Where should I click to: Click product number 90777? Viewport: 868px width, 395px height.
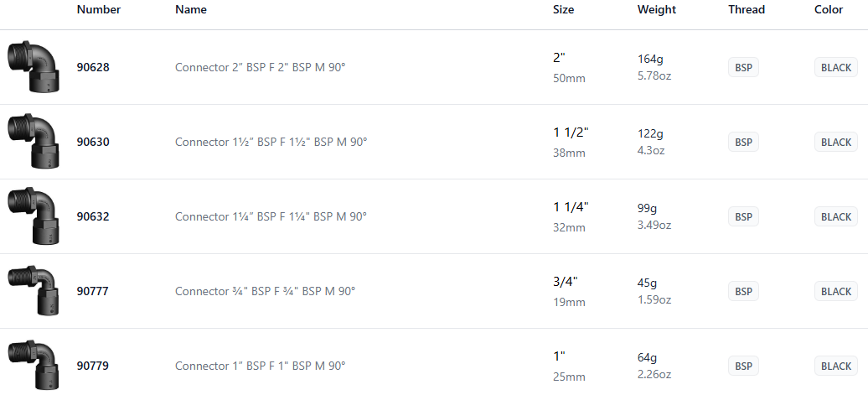click(x=93, y=291)
